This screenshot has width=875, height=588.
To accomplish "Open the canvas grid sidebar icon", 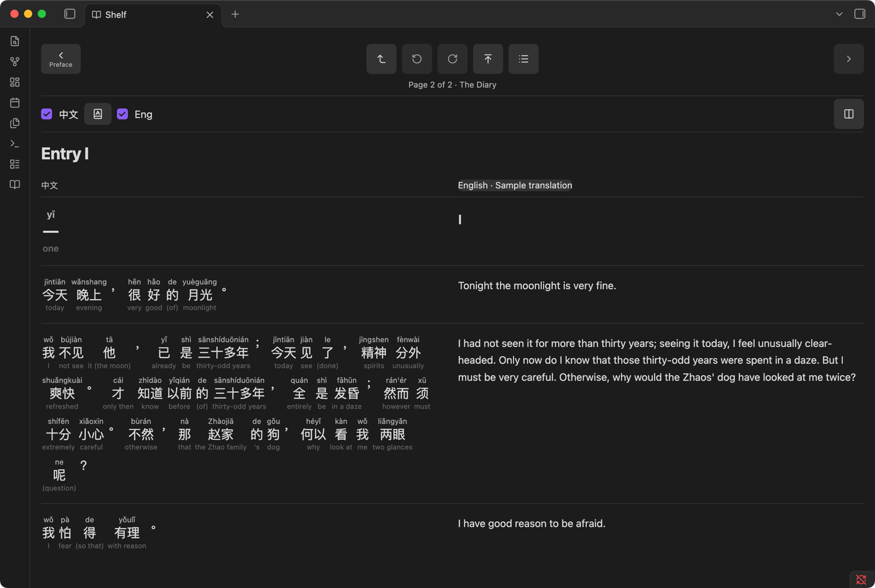I will pyautogui.click(x=15, y=82).
